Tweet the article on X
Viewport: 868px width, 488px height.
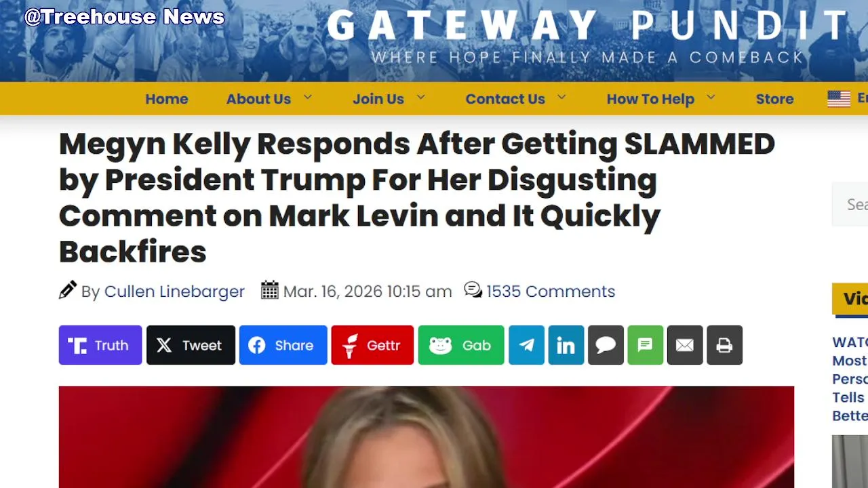(191, 345)
